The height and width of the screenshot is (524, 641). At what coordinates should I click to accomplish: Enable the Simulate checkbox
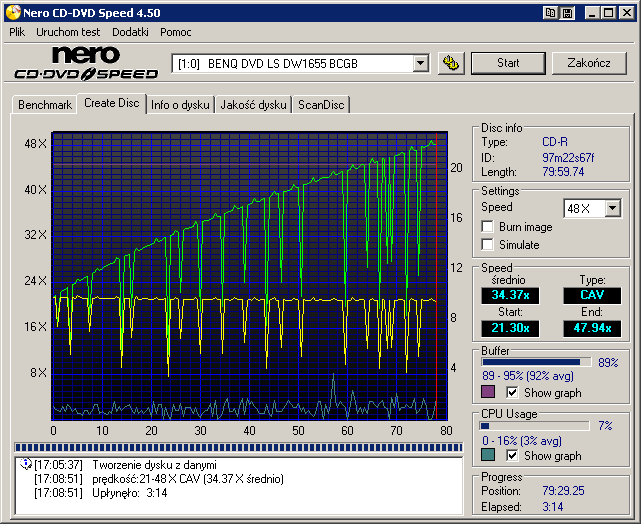point(487,244)
